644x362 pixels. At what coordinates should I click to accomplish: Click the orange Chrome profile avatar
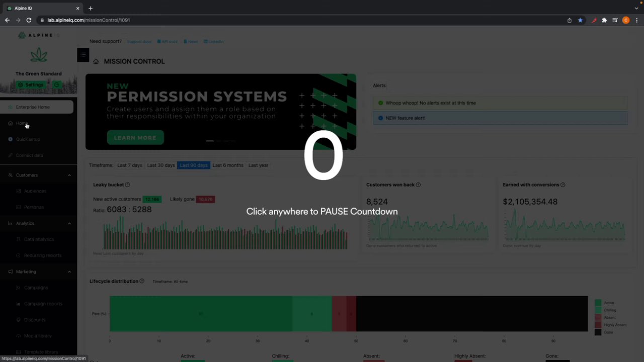click(x=626, y=20)
